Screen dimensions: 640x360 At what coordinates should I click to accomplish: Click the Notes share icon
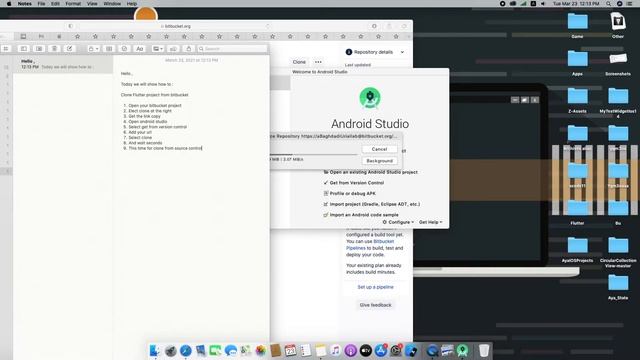click(x=189, y=49)
